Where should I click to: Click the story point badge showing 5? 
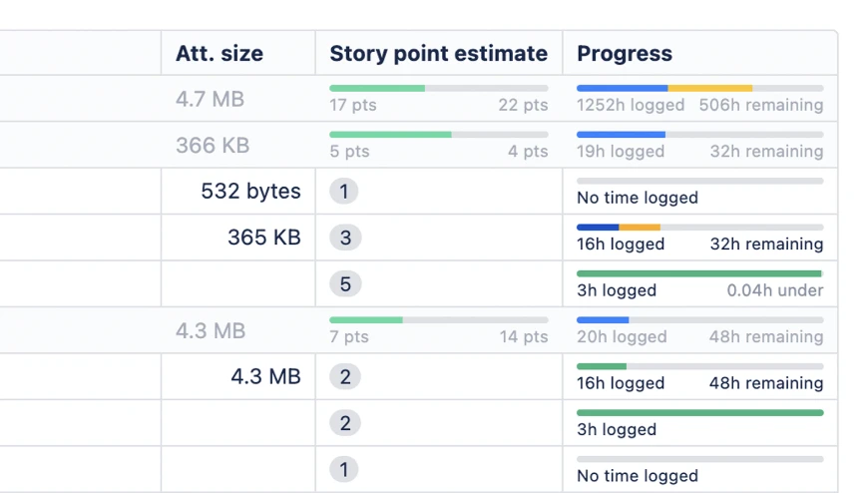tap(344, 284)
